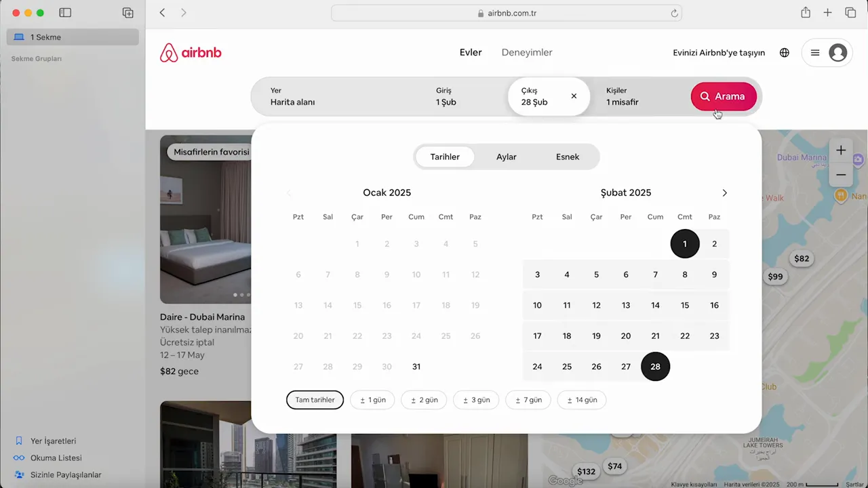Open the Yer location field
868x488 pixels.
click(292, 96)
